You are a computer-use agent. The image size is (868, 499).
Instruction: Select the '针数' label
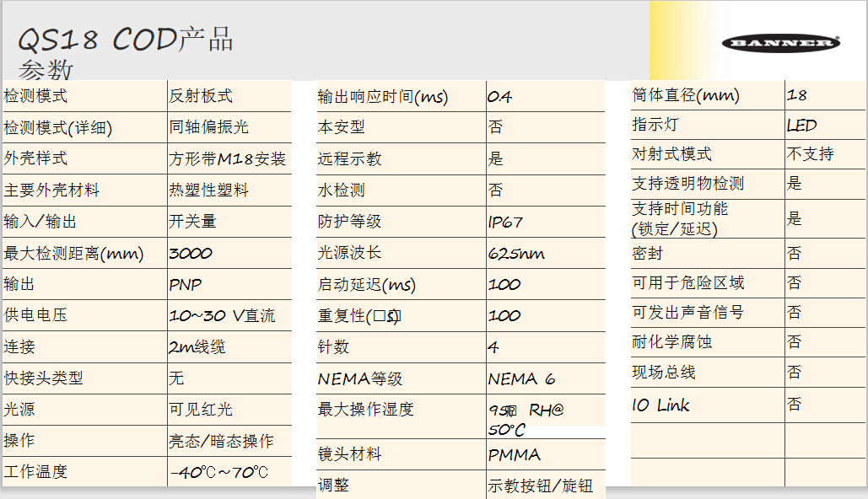click(333, 347)
